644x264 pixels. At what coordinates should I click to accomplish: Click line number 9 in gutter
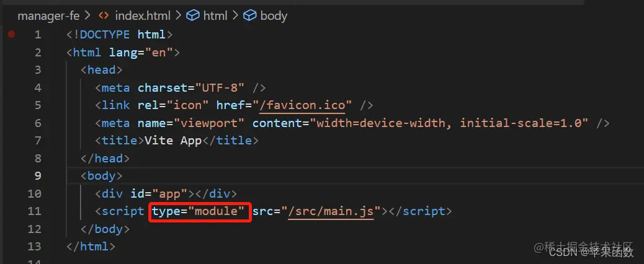pyautogui.click(x=38, y=176)
